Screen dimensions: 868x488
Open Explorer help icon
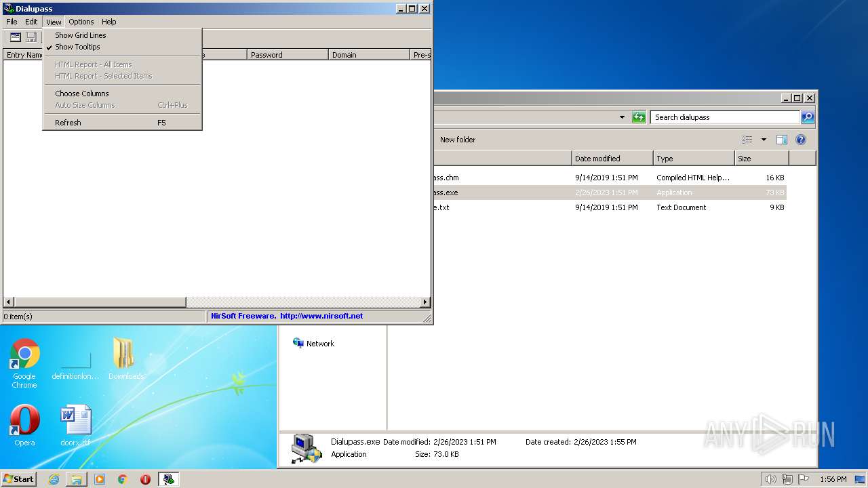click(x=801, y=140)
